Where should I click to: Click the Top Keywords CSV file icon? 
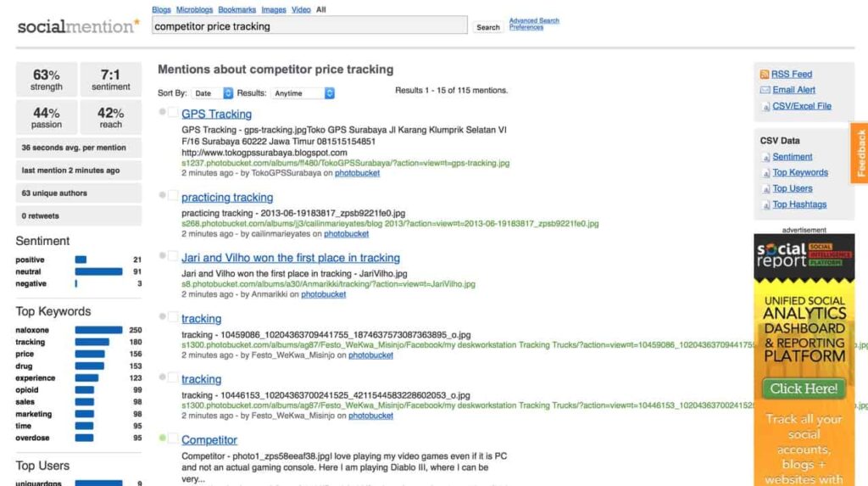click(x=765, y=173)
